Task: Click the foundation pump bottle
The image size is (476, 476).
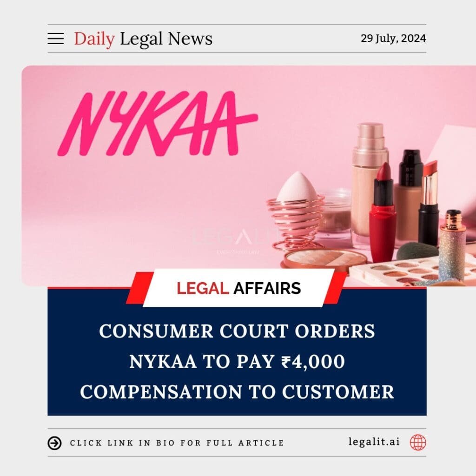Action: [368, 182]
